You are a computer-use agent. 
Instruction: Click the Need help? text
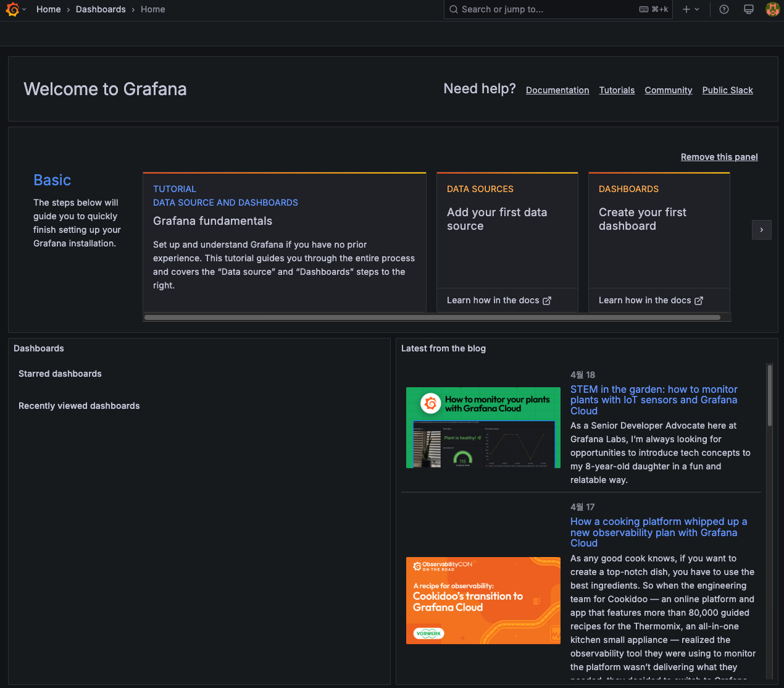480,89
